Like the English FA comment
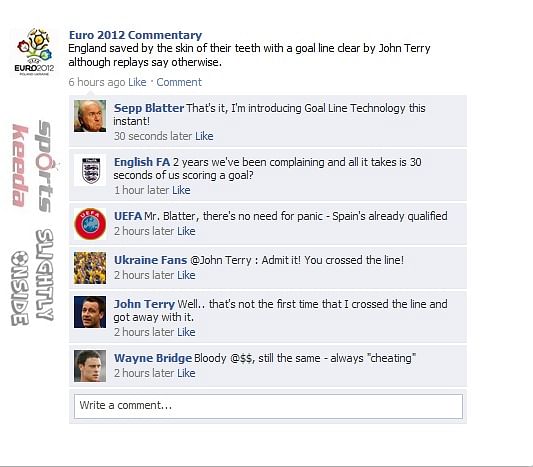The image size is (533, 467). (x=181, y=190)
